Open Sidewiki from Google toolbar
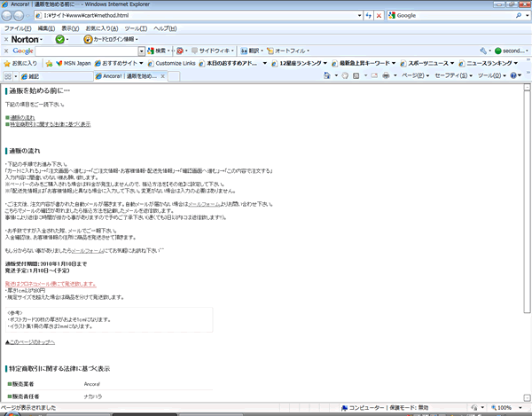The height and width of the screenshot is (416, 532). point(213,51)
